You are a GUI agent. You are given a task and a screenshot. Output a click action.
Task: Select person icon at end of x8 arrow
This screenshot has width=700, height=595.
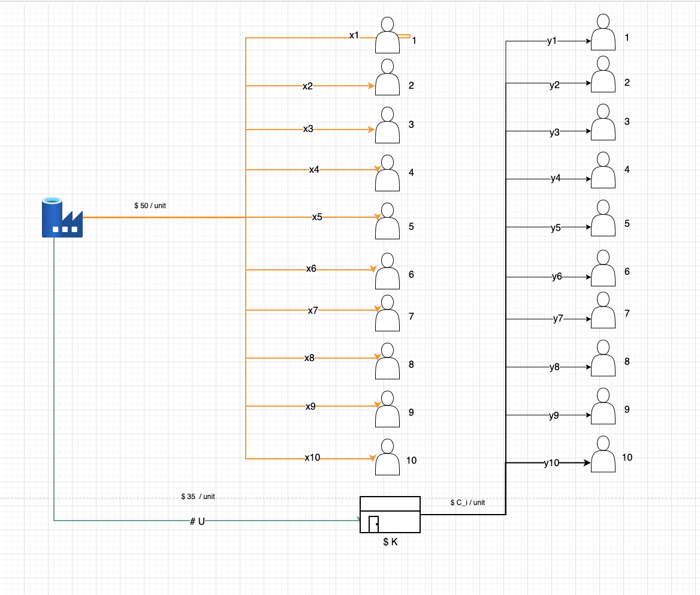[x=388, y=361]
